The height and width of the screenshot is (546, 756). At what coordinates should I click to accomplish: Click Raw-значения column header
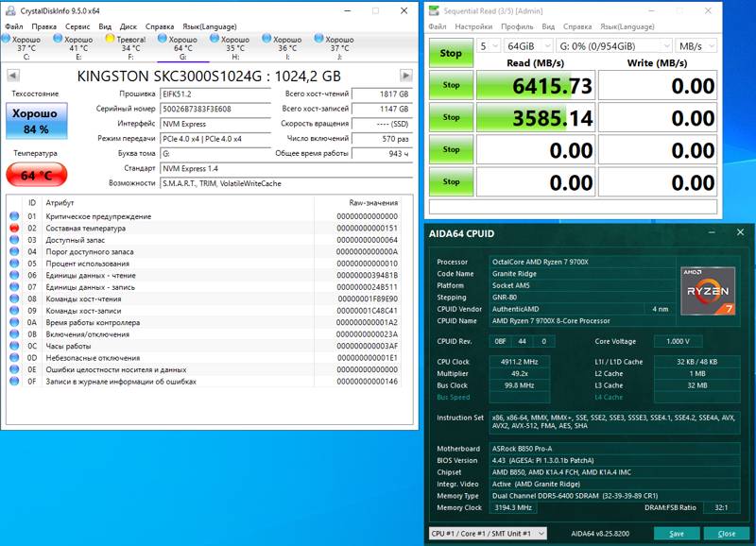(373, 203)
